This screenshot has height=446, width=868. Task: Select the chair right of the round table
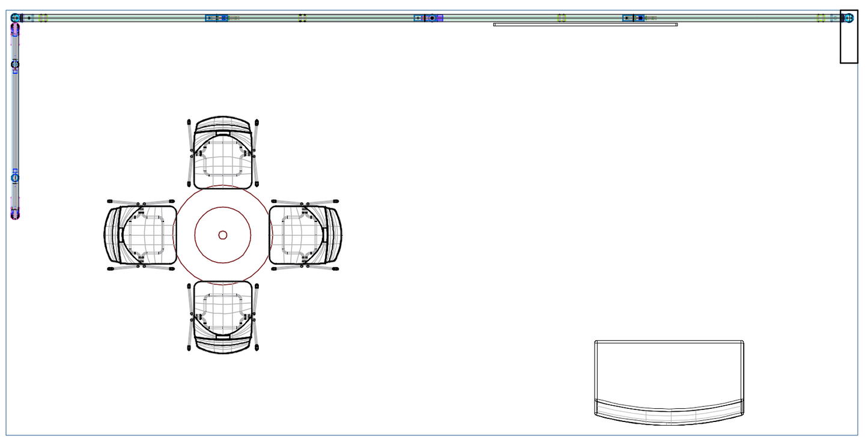click(x=305, y=235)
